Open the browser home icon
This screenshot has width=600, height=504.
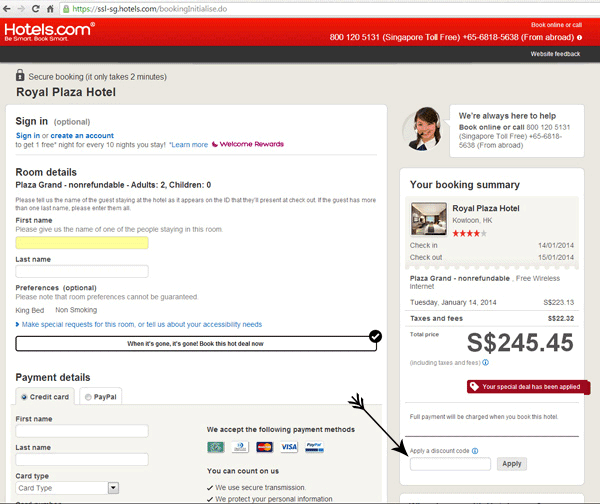coord(50,8)
